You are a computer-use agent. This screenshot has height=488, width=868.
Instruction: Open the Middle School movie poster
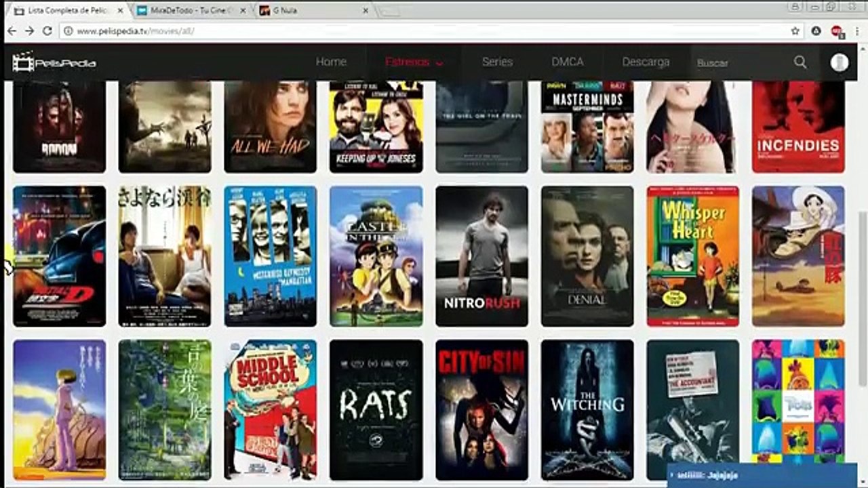tap(270, 410)
